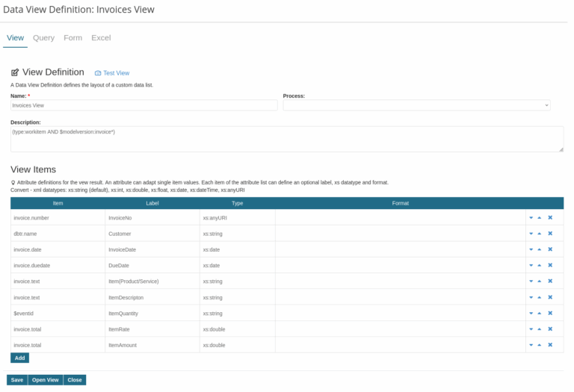Viewport: 574px width, 392px height.
Task: Click the Format column header
Action: [x=401, y=203]
